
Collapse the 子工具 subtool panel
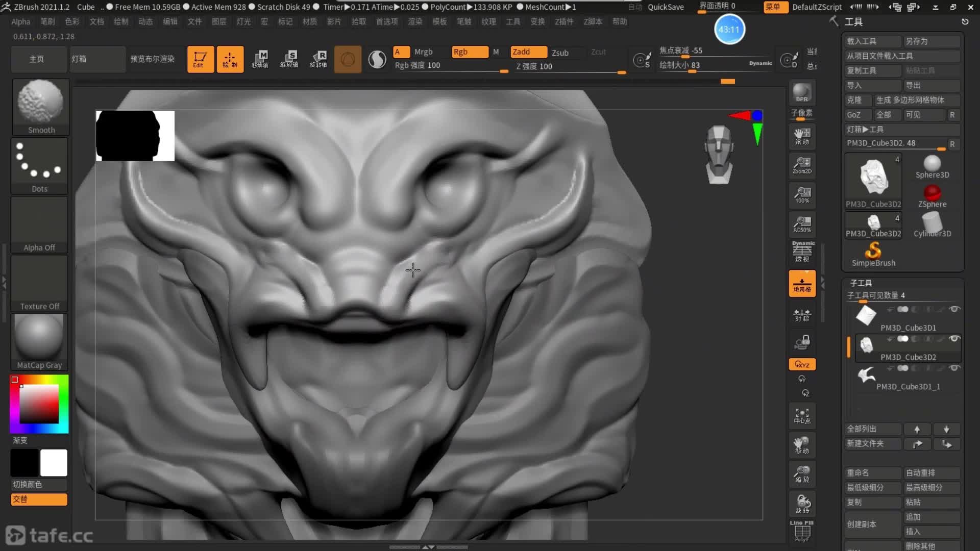pos(861,283)
